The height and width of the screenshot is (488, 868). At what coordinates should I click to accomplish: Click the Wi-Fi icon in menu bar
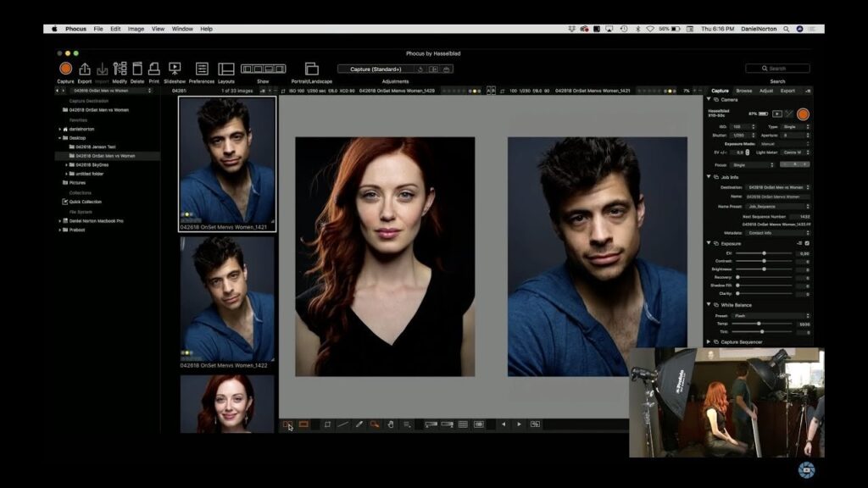tap(650, 29)
